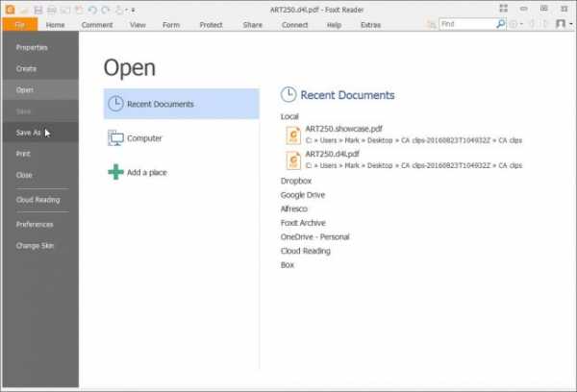Open Preferences from File menu
Screen dimensions: 577x392
(40, 224)
